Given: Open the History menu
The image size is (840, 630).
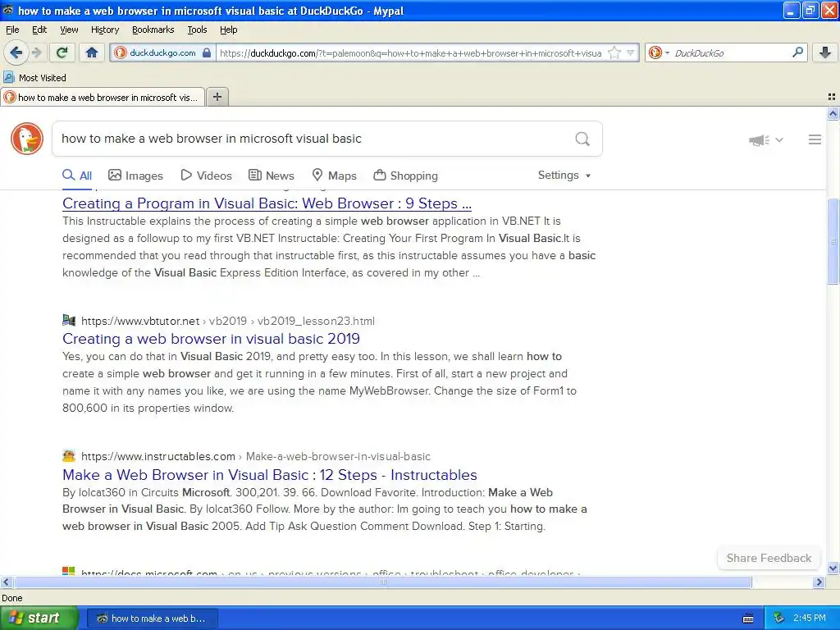Looking at the screenshot, I should click(105, 30).
